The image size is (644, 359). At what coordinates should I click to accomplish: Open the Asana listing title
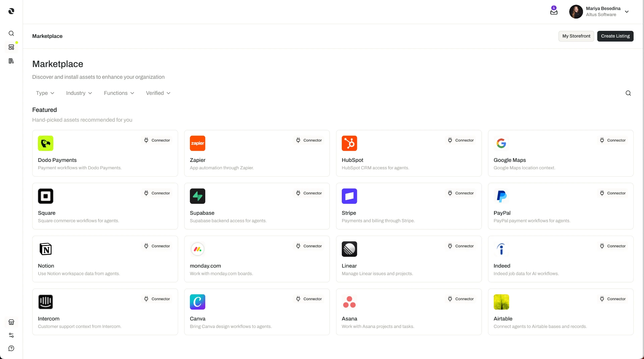click(350, 319)
